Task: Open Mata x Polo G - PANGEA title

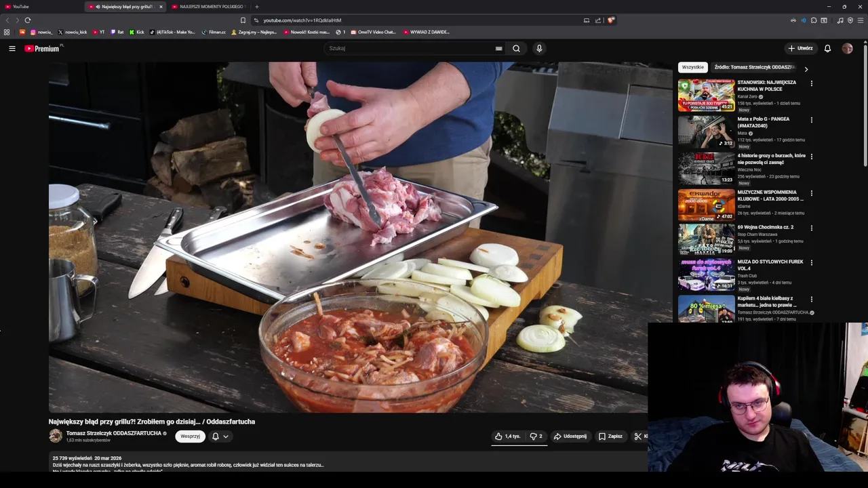Action: click(x=764, y=122)
